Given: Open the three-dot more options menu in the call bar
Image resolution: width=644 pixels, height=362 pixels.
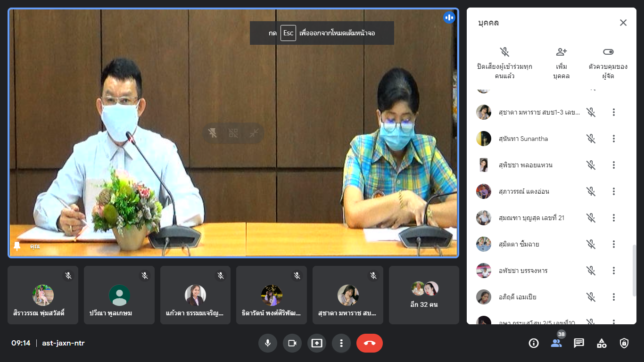Looking at the screenshot, I should (x=341, y=343).
